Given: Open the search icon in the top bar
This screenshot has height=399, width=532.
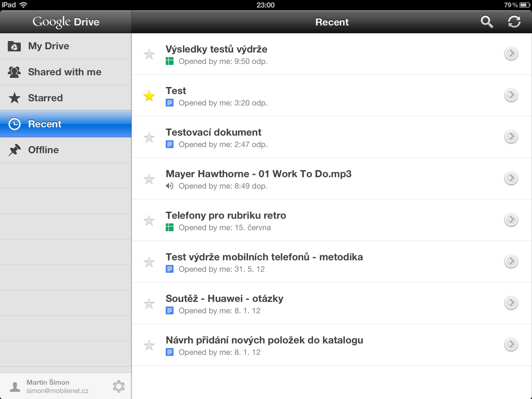Looking at the screenshot, I should 487,22.
